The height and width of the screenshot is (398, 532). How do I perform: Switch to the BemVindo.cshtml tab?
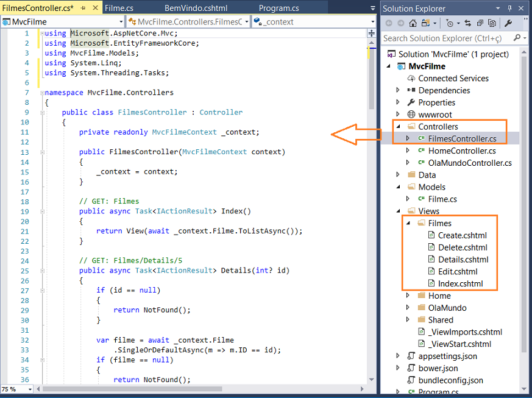click(x=192, y=9)
